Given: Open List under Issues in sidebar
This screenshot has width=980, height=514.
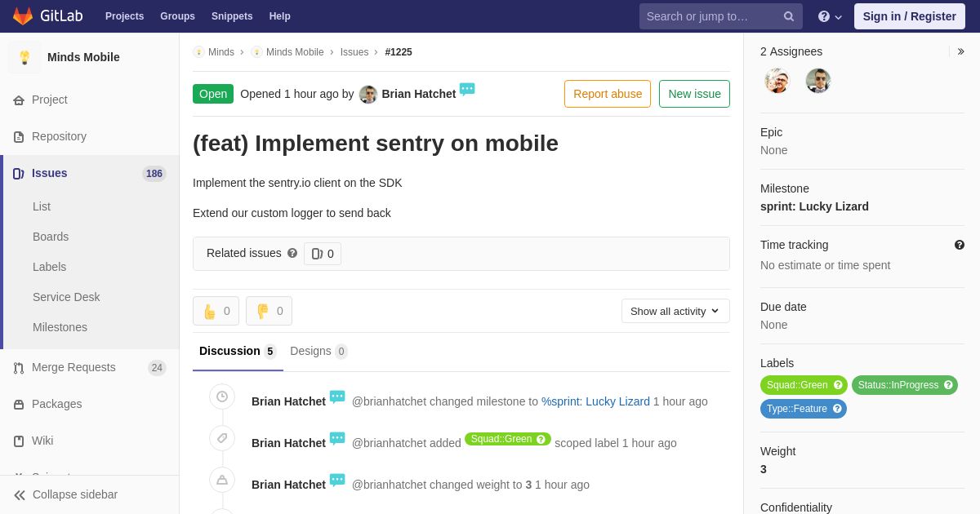Looking at the screenshot, I should (42, 207).
